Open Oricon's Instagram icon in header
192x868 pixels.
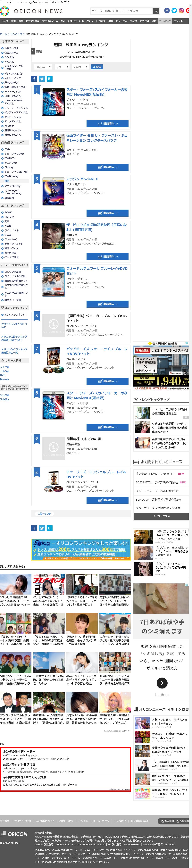(182, 10)
